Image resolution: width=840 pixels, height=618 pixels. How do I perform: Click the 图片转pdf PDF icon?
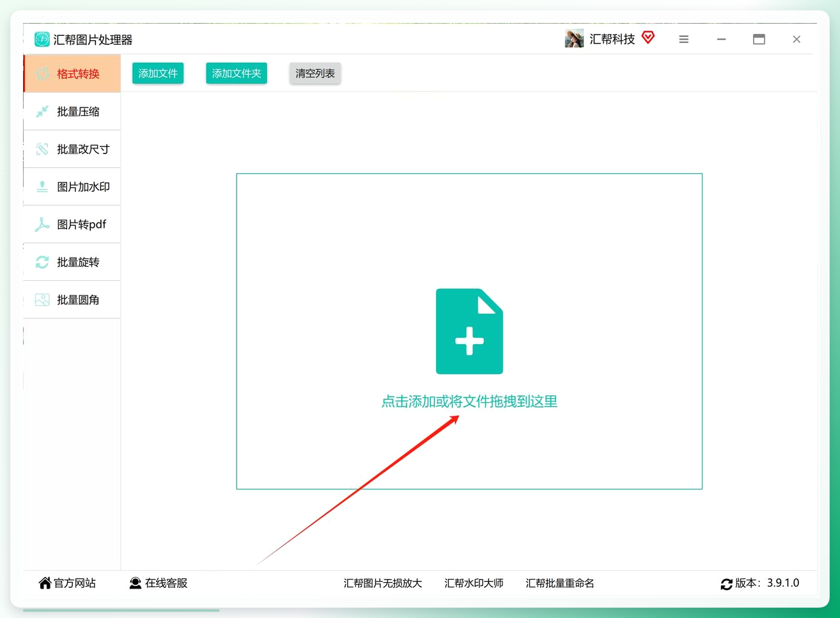pyautogui.click(x=42, y=225)
